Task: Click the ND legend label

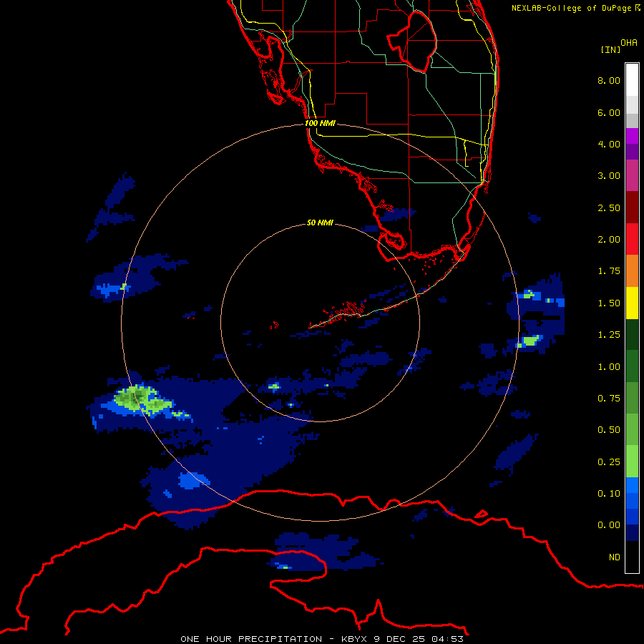Action: tap(615, 557)
